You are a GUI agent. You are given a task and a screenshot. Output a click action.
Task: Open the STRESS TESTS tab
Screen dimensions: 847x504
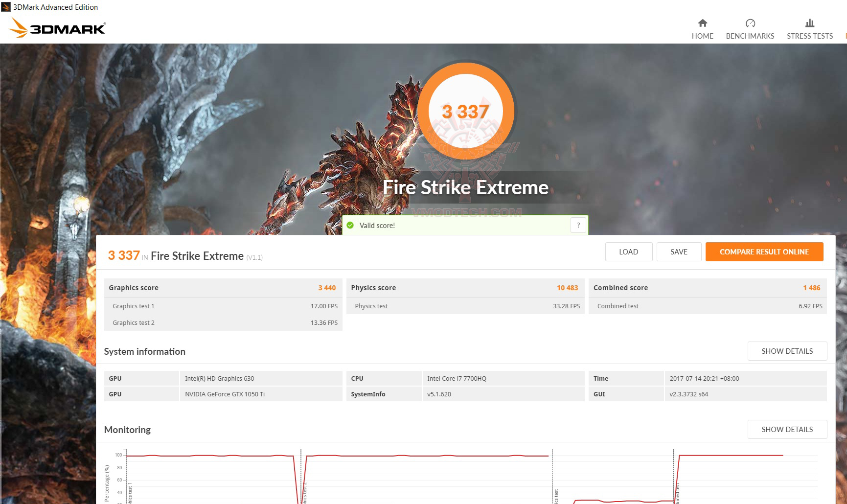[810, 29]
